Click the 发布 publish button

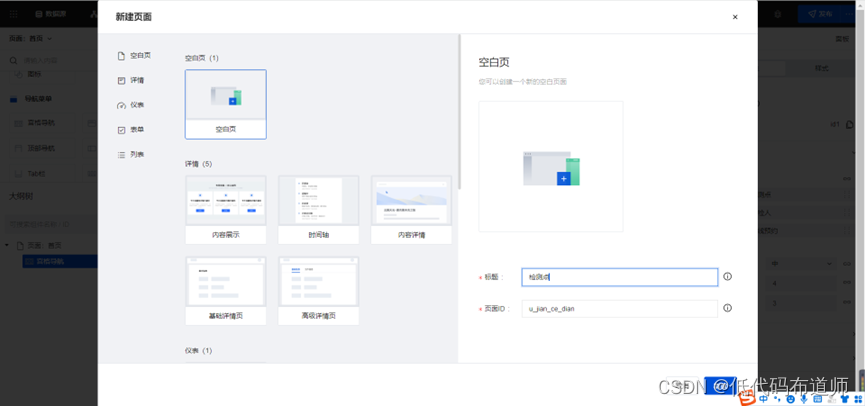819,14
